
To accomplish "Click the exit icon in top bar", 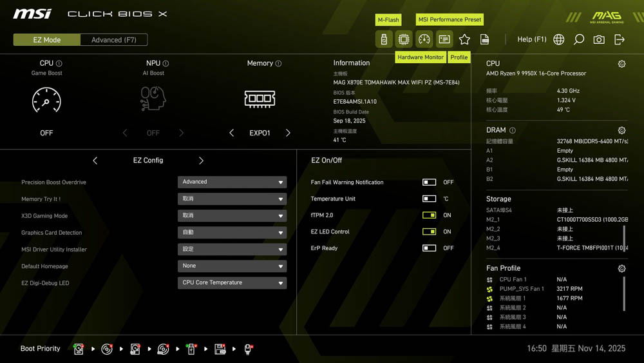I will click(x=620, y=39).
